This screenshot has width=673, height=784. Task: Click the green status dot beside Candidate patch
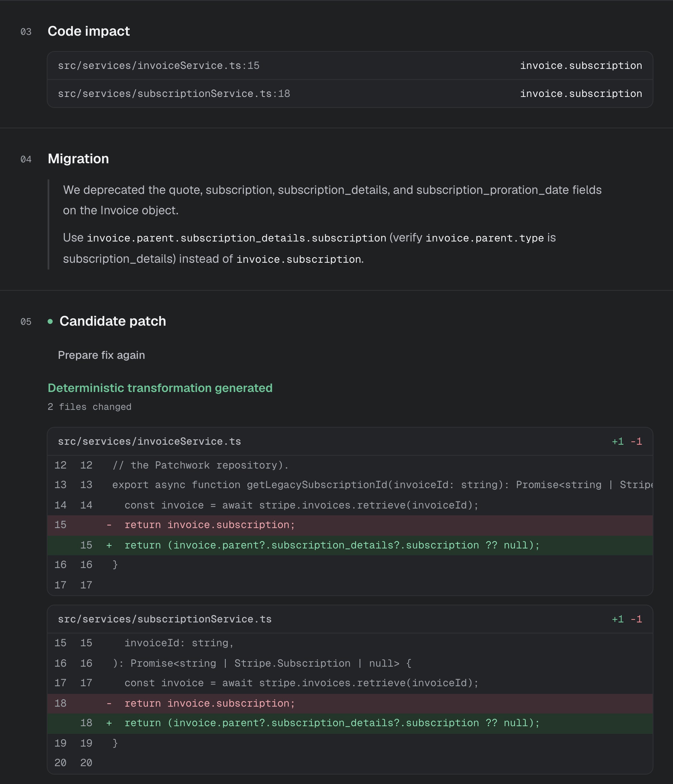[x=50, y=321]
